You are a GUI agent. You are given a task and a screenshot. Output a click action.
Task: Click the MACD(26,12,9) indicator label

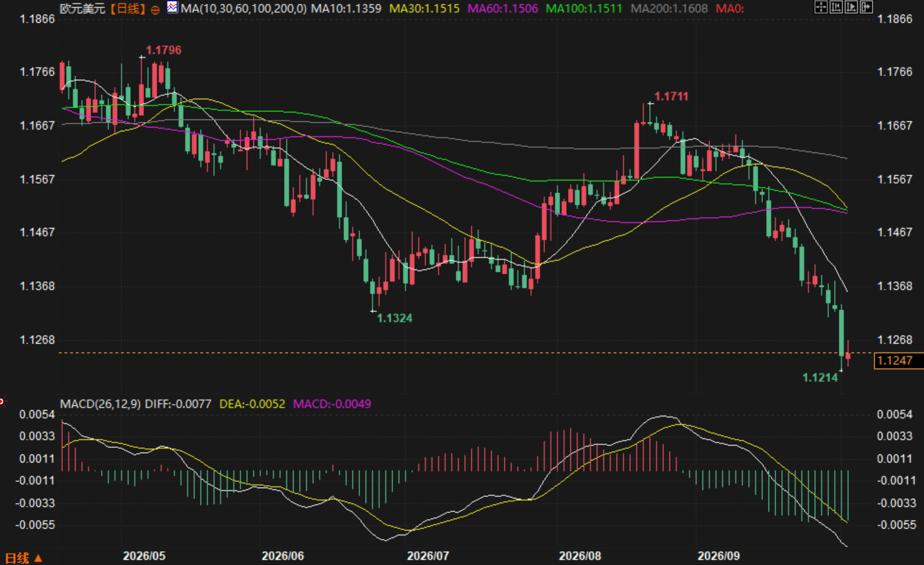[x=101, y=404]
